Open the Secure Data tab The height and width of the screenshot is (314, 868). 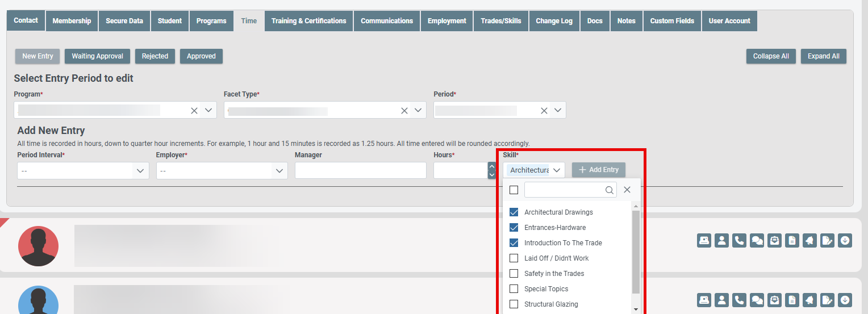124,21
